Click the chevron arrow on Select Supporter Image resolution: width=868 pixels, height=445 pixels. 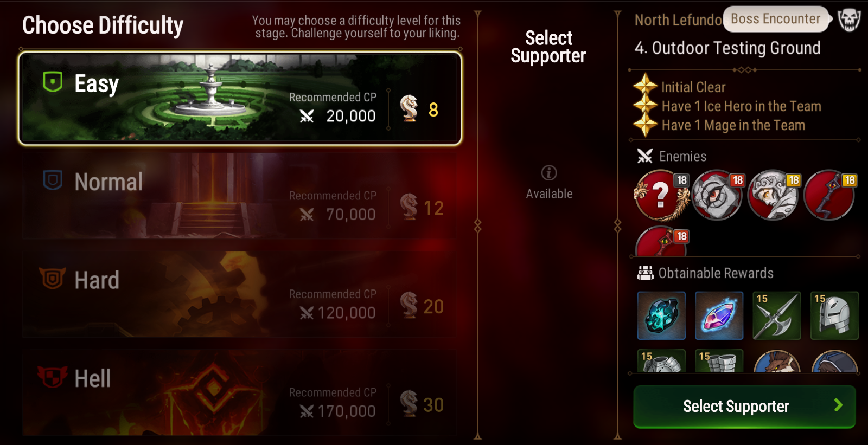[x=838, y=405]
